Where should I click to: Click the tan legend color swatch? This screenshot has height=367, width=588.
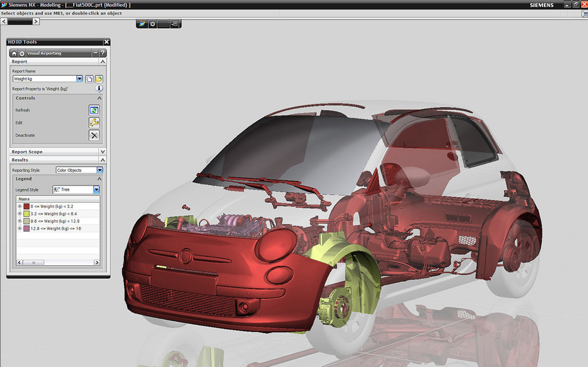pos(26,221)
